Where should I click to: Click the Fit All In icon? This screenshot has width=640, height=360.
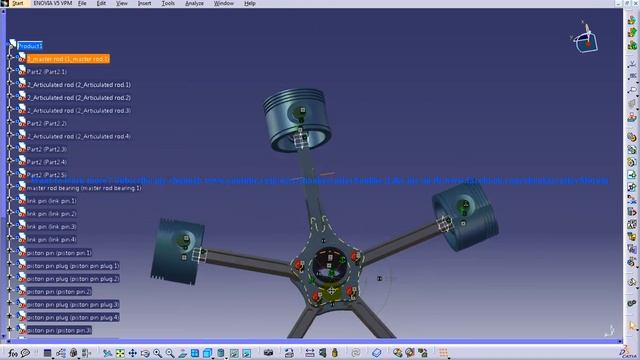120,353
